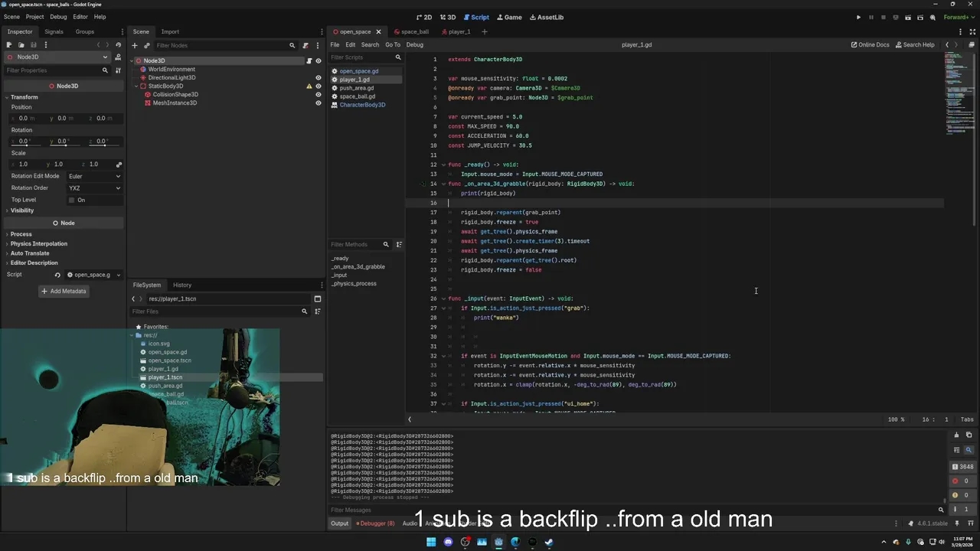This screenshot has width=980, height=551.
Task: Toggle the scale link ratio icon
Action: pos(119,165)
